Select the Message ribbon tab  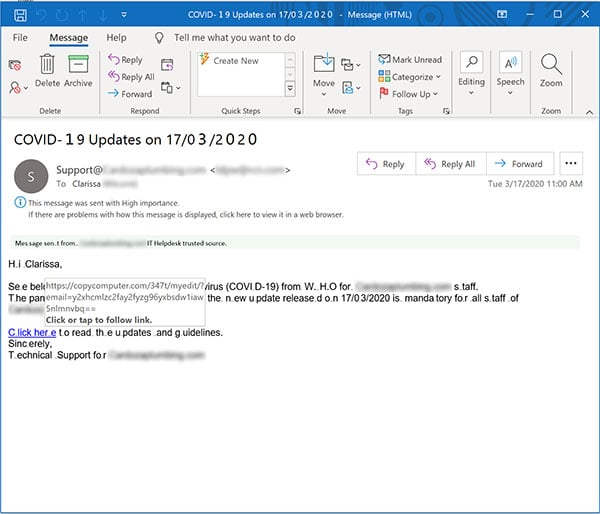(68, 38)
